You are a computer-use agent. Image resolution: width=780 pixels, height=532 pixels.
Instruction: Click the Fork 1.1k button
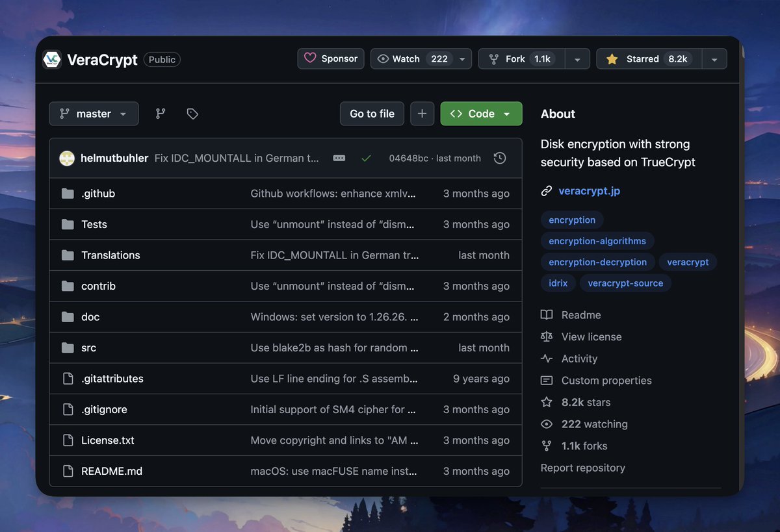[521, 59]
